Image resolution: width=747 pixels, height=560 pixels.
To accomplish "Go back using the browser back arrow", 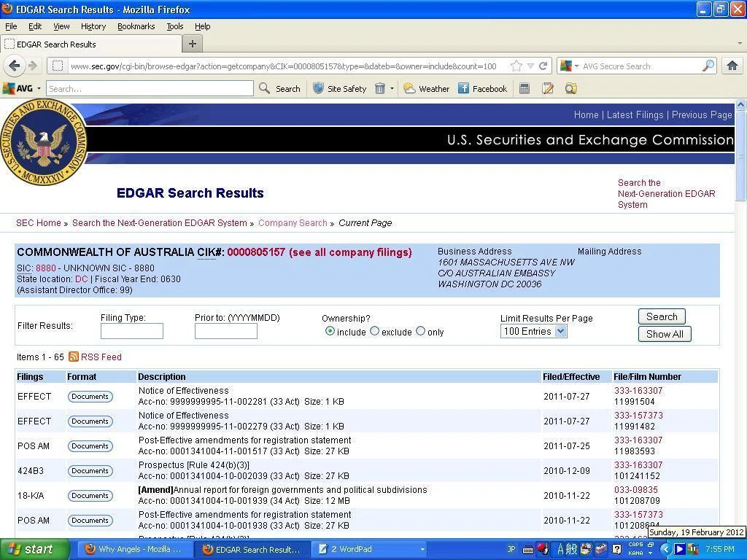I will pos(15,66).
